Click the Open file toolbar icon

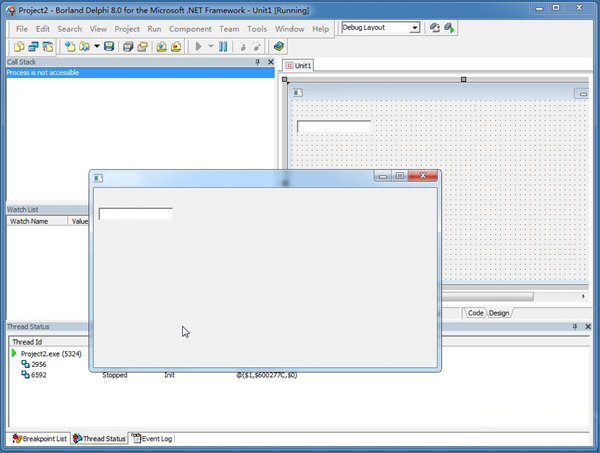point(84,47)
